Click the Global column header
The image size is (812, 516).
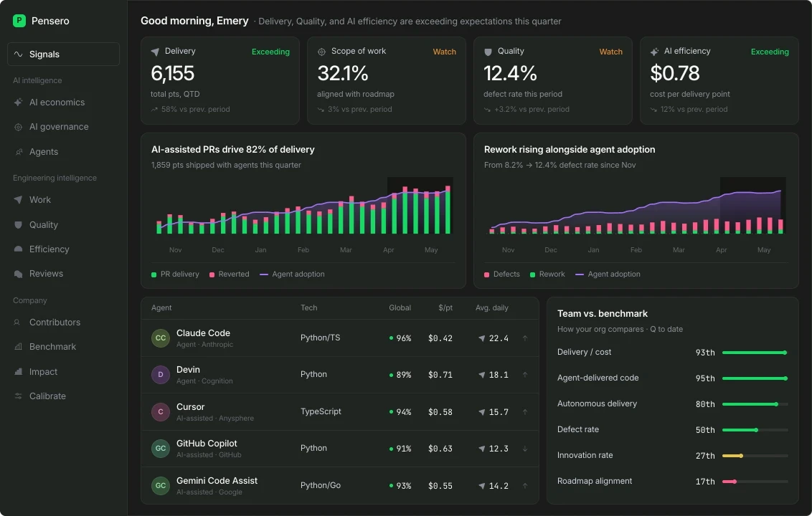coord(400,308)
